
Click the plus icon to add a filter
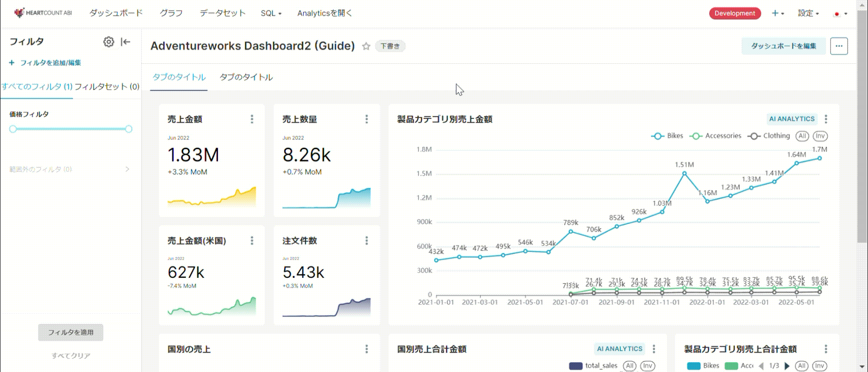click(12, 63)
